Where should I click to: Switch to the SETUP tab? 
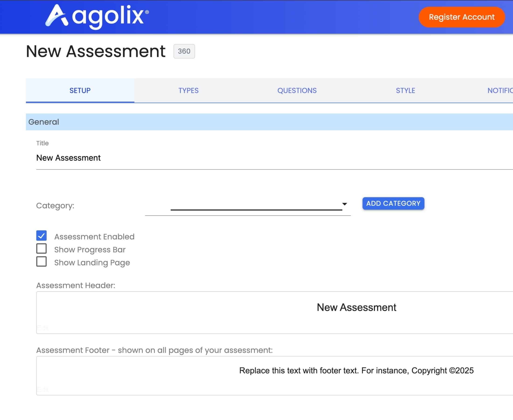click(80, 91)
